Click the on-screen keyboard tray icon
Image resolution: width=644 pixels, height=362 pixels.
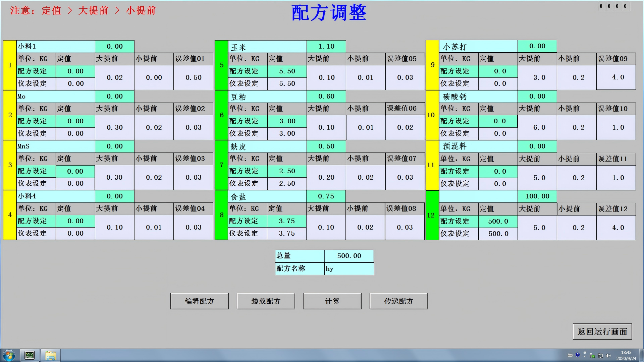coord(570,355)
